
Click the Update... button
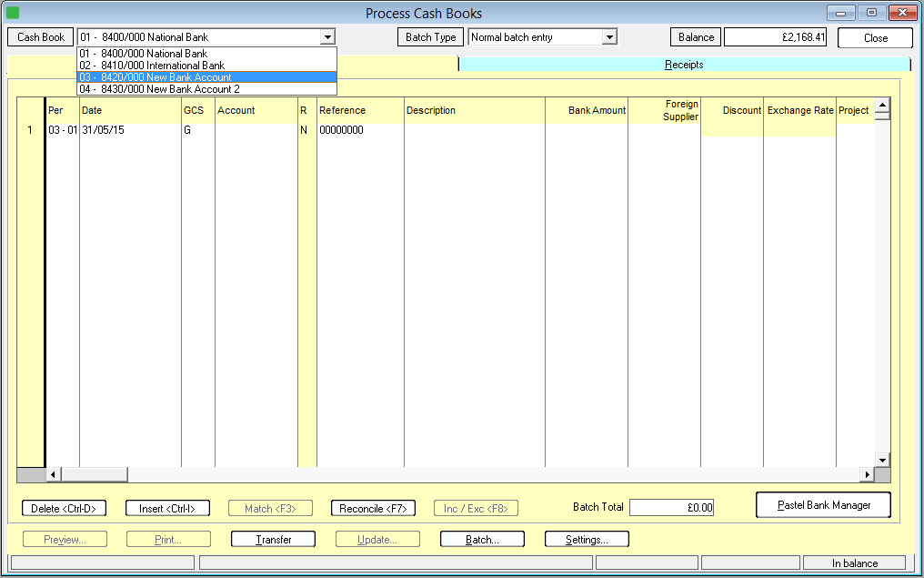[x=377, y=540]
